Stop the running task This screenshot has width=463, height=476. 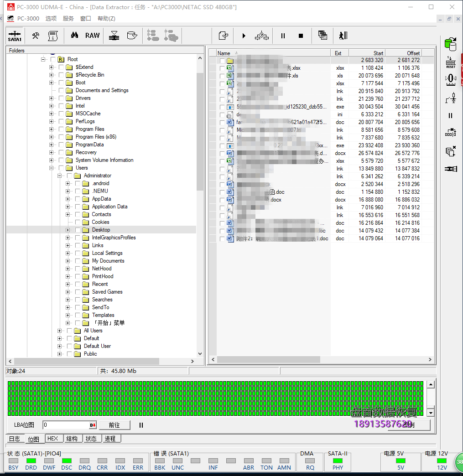(301, 36)
